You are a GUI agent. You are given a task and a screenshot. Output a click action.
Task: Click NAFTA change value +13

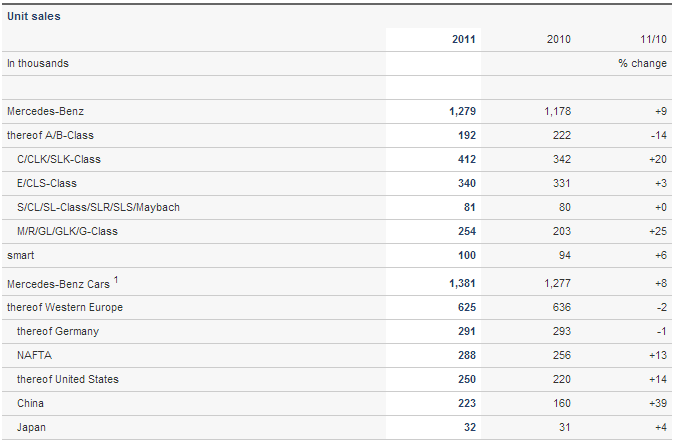pos(658,355)
